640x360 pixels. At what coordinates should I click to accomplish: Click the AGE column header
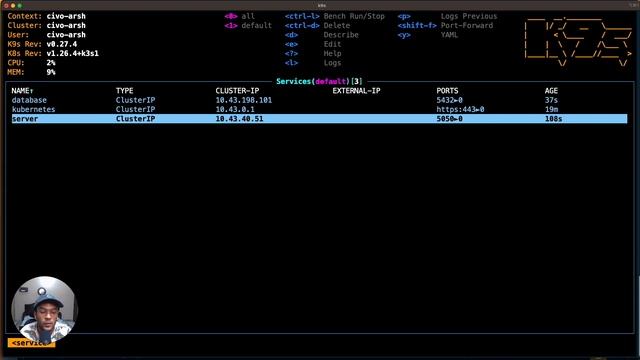pos(551,91)
